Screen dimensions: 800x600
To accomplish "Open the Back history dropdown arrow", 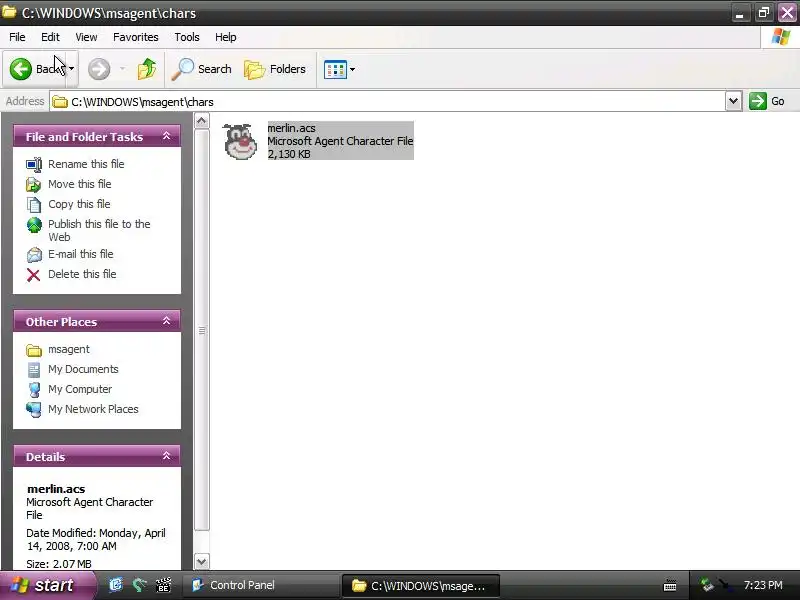I will [x=71, y=68].
